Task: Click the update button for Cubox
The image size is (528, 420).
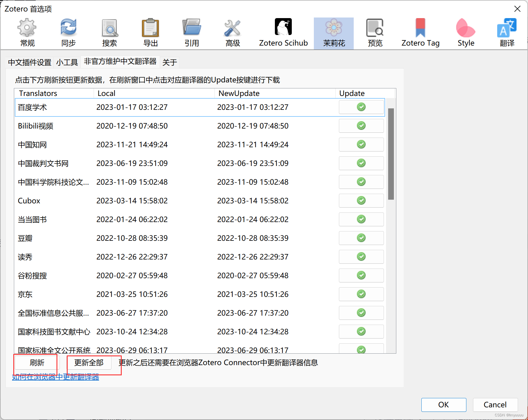Action: [x=361, y=201]
